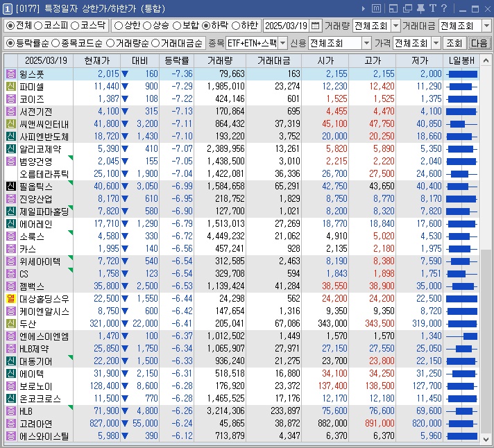Click the scrollbar down arrow
Image resolution: width=494 pixels, height=448 pixels.
486,438
